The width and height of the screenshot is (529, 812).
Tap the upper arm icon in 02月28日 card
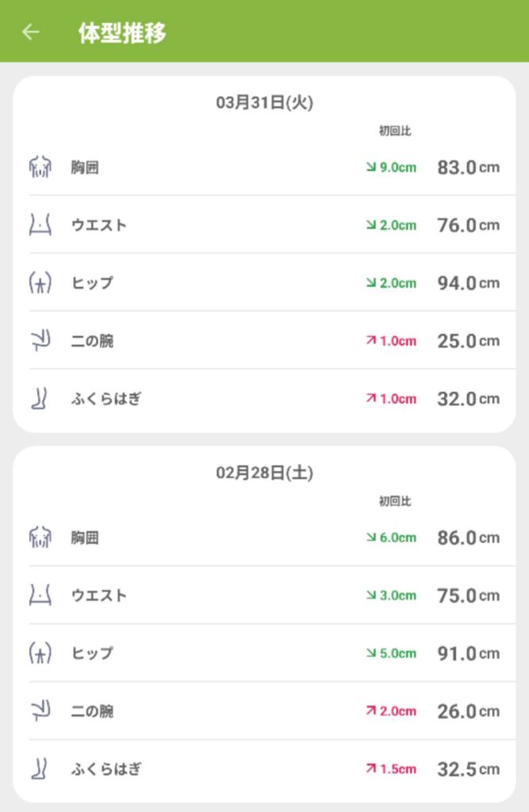[x=40, y=711]
